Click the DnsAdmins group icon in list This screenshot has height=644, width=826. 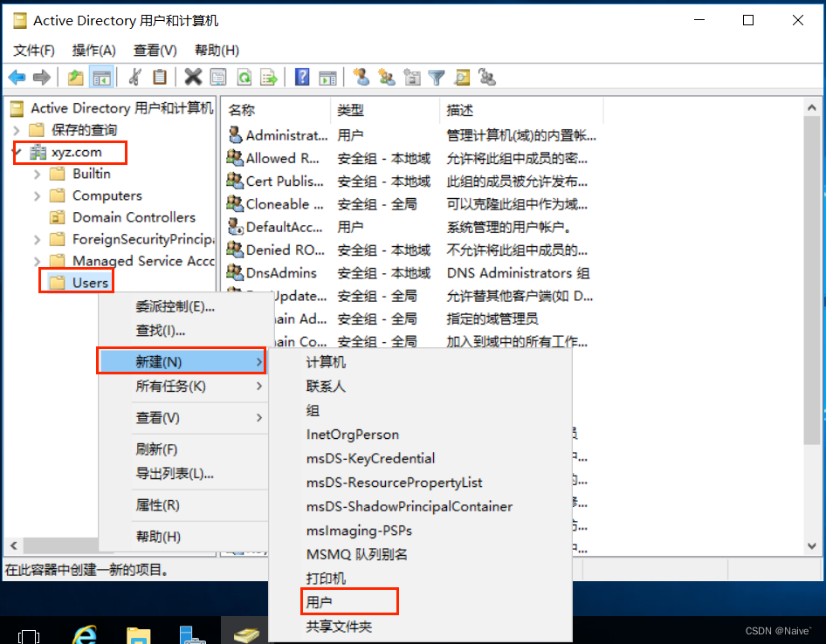(234, 273)
